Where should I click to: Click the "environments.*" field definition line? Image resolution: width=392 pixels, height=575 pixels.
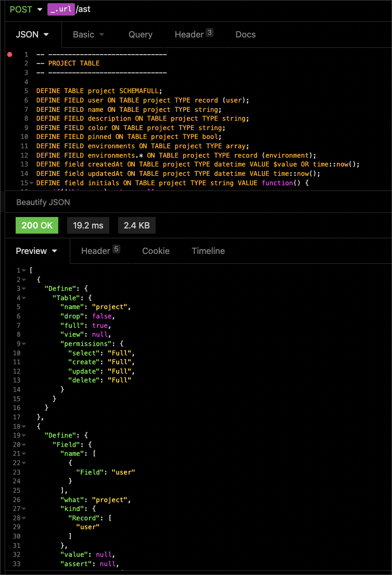pyautogui.click(x=176, y=155)
